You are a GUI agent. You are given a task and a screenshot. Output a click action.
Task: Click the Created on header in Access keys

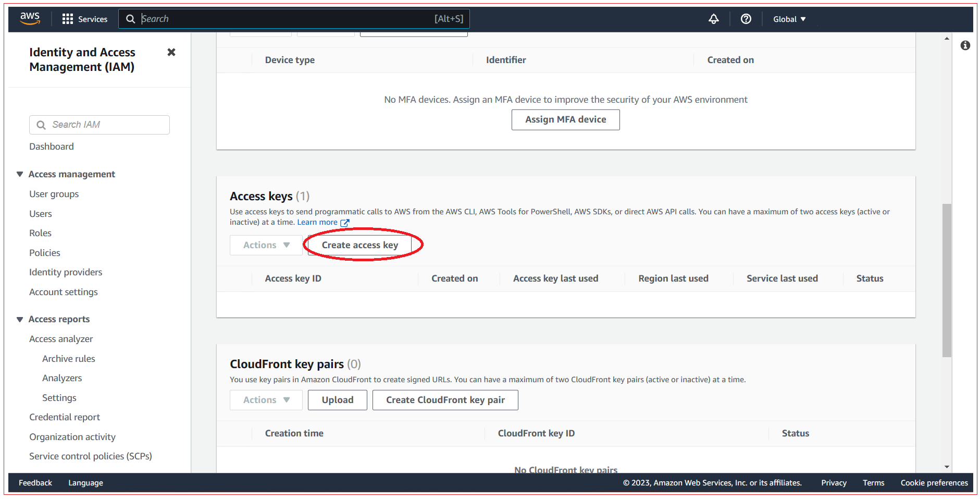[x=455, y=278]
